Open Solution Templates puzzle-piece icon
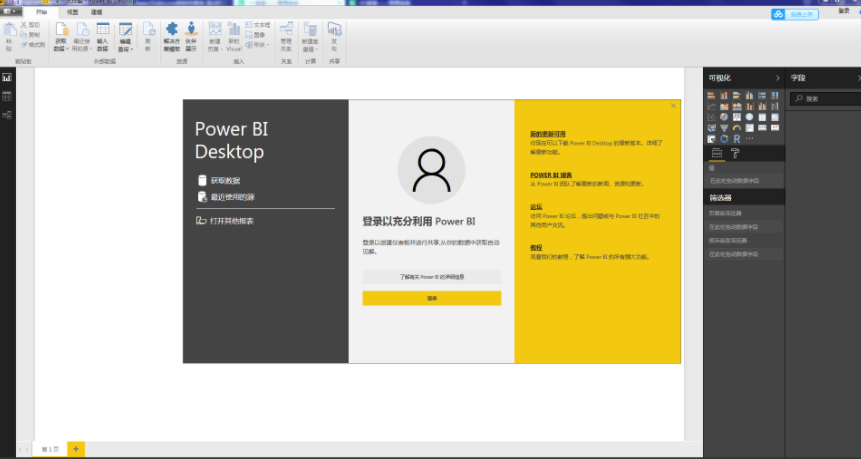Screen dimensions: 861x459 [171, 29]
